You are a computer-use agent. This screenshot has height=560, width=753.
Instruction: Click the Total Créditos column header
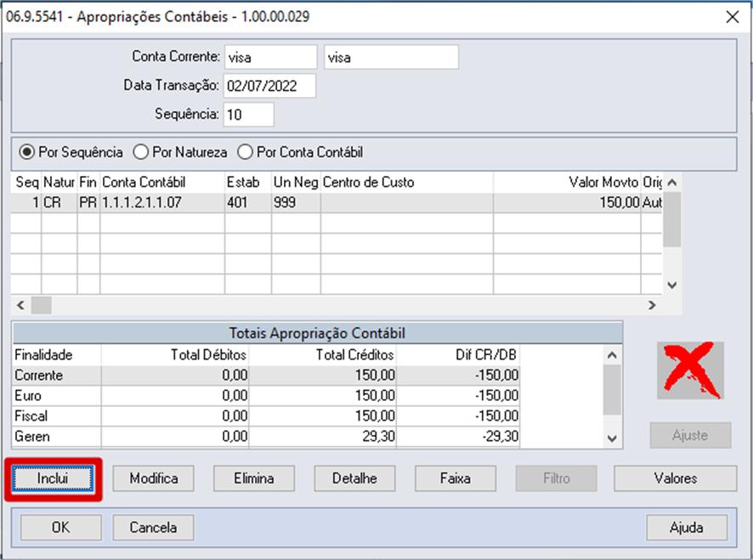pos(323,355)
